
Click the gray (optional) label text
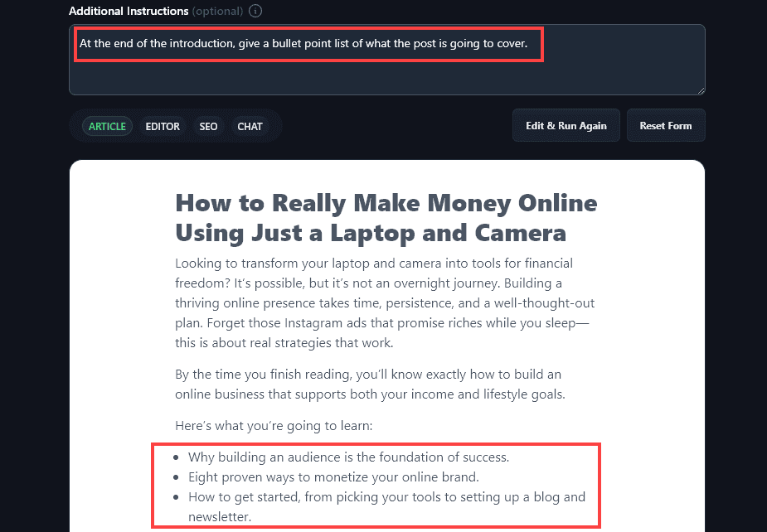tap(218, 11)
